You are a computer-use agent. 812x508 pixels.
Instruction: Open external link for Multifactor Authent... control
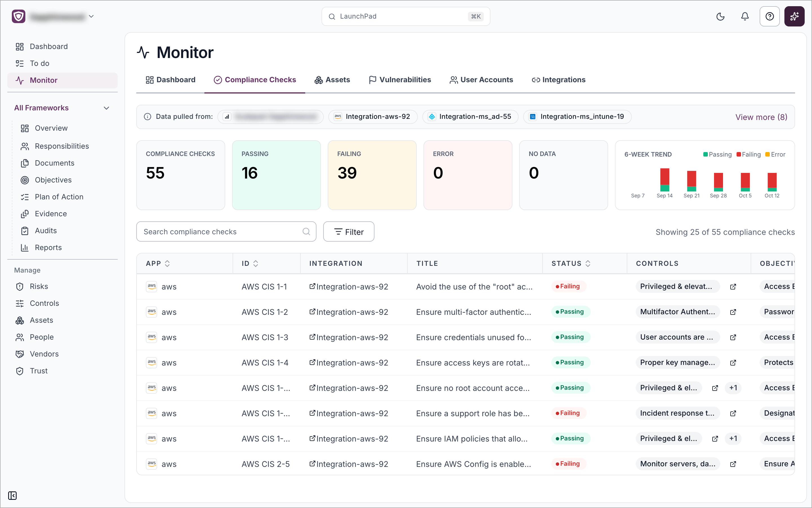pyautogui.click(x=733, y=312)
